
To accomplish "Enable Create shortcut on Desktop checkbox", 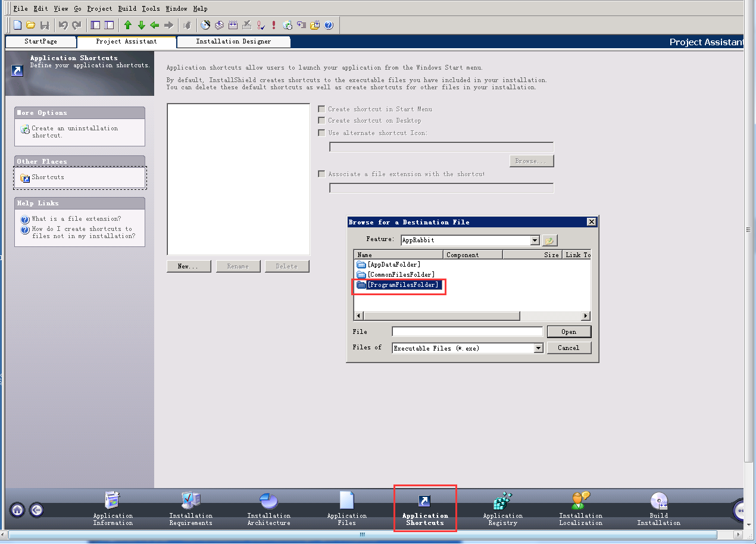I will coord(322,120).
